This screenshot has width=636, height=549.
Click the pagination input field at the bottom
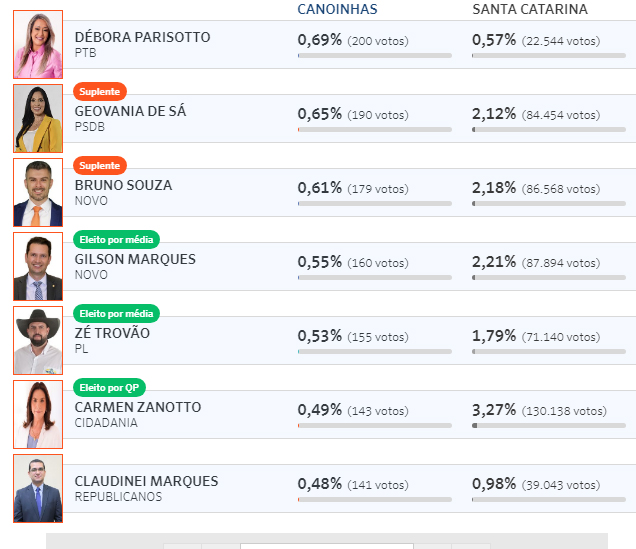pyautogui.click(x=327, y=546)
